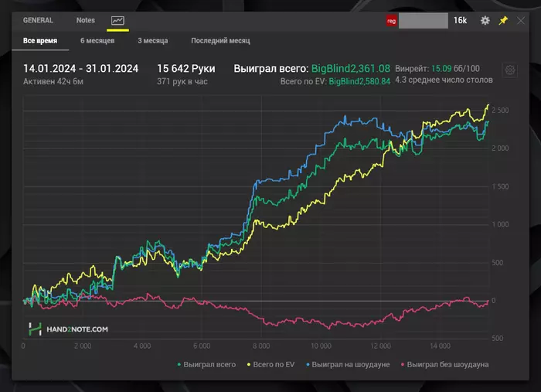This screenshot has height=392, width=541.
Task: Click the 15 642 Руки total
Action: click(186, 69)
